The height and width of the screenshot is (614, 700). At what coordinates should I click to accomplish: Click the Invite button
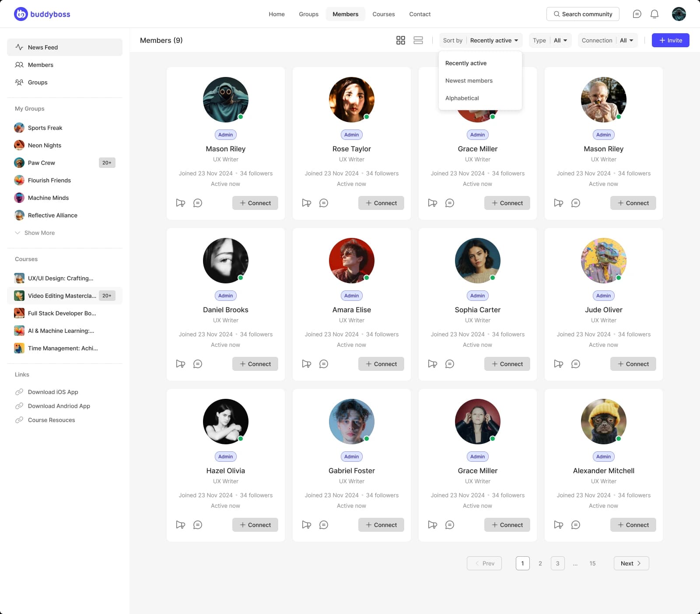point(670,40)
